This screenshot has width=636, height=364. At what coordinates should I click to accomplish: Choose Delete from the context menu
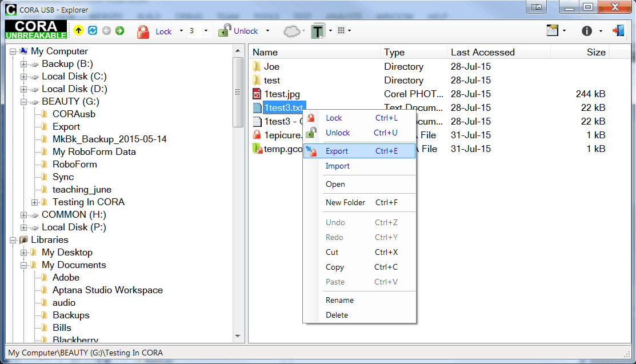359,315
